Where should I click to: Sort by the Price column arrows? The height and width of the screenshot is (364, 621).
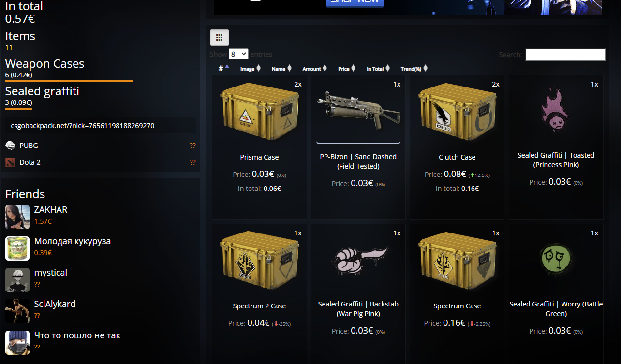pos(354,69)
